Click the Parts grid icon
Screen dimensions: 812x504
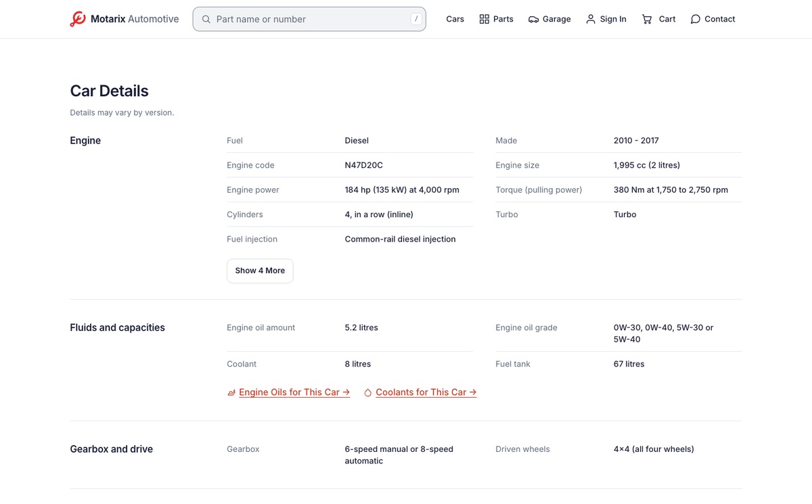pos(484,19)
